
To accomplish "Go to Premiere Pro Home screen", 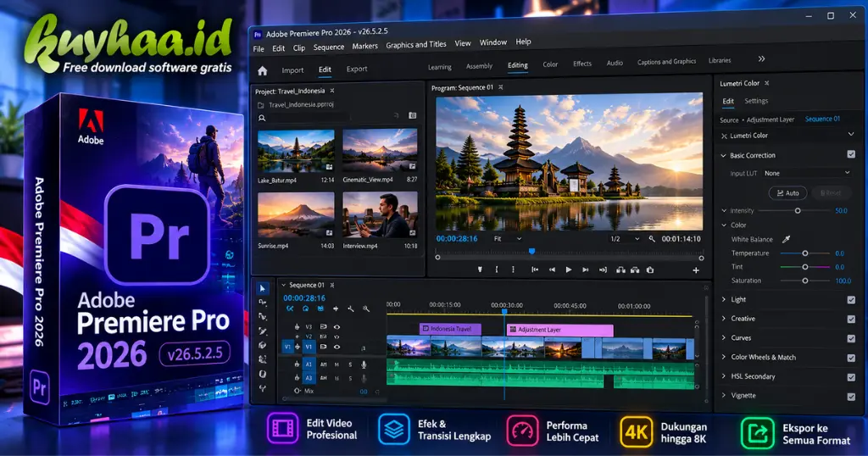I will 263,71.
